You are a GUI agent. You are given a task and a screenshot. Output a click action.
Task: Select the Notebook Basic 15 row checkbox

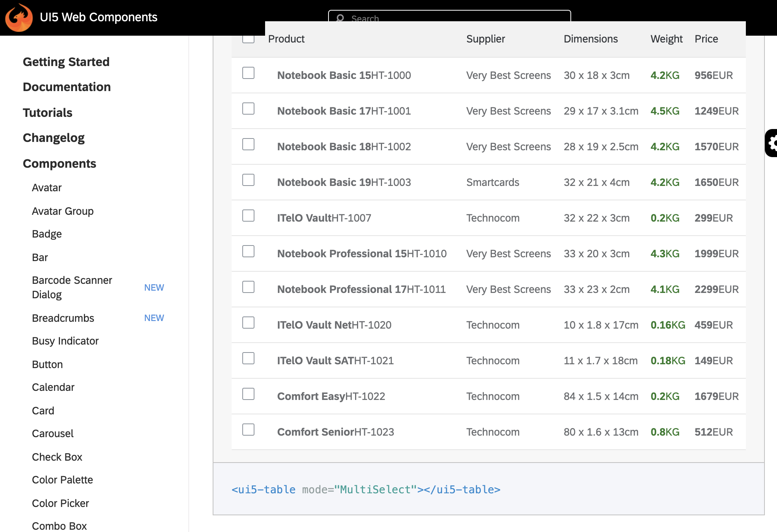point(248,73)
